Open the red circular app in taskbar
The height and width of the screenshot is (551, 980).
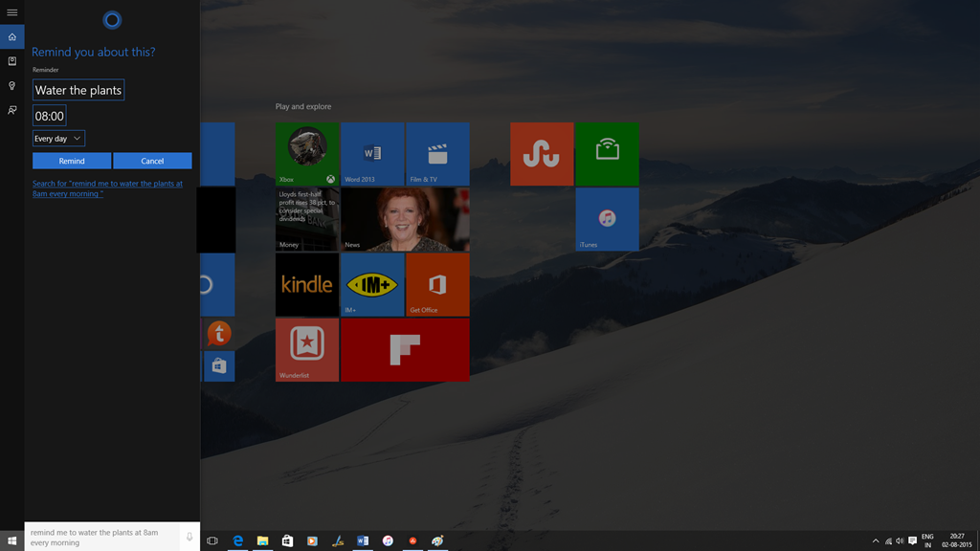point(412,540)
